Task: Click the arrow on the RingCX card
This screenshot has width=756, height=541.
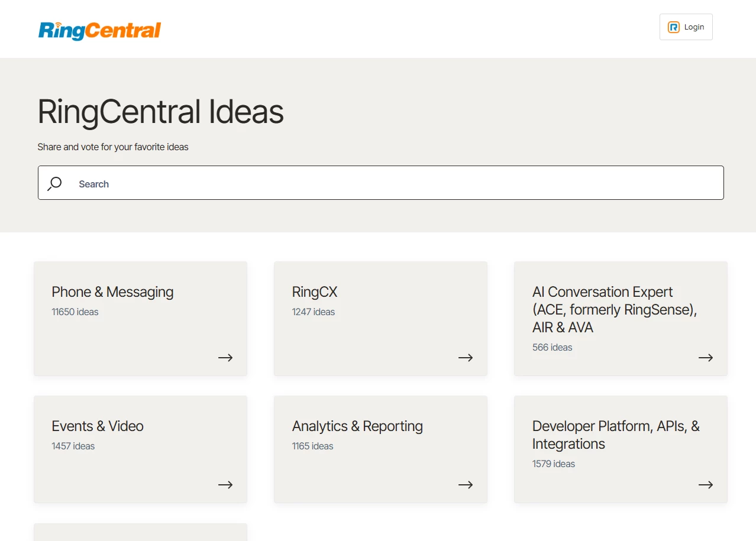Action: tap(466, 358)
